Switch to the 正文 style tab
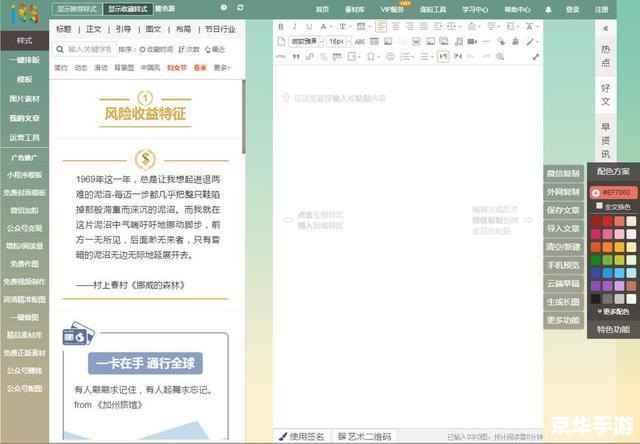The width and height of the screenshot is (640, 444). click(93, 29)
